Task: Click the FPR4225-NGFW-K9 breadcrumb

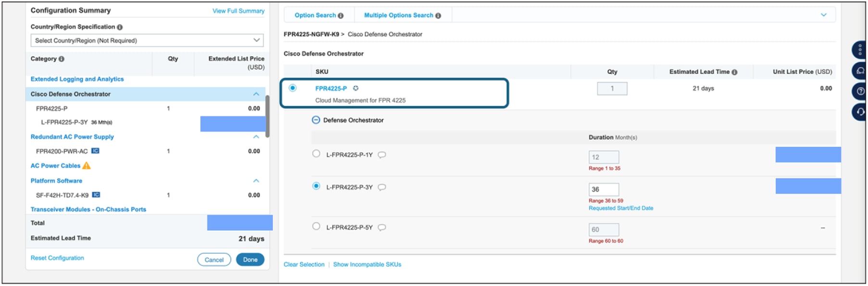Action: (311, 35)
